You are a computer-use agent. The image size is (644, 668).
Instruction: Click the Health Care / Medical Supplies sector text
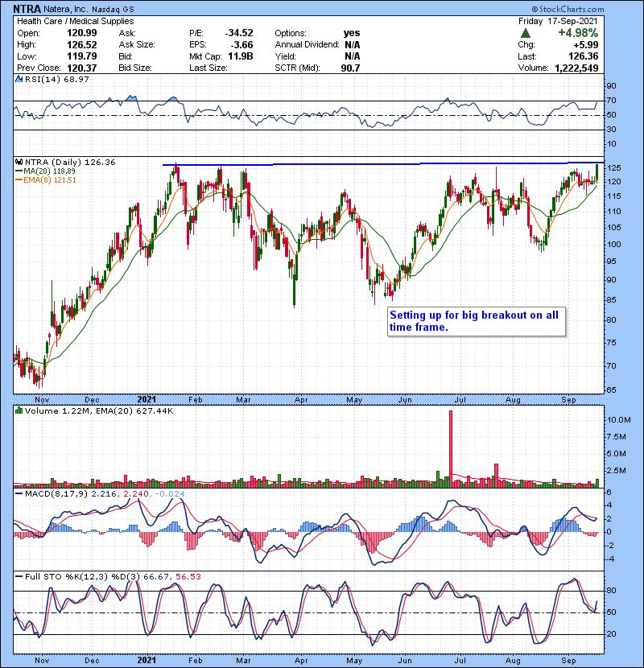[x=76, y=21]
